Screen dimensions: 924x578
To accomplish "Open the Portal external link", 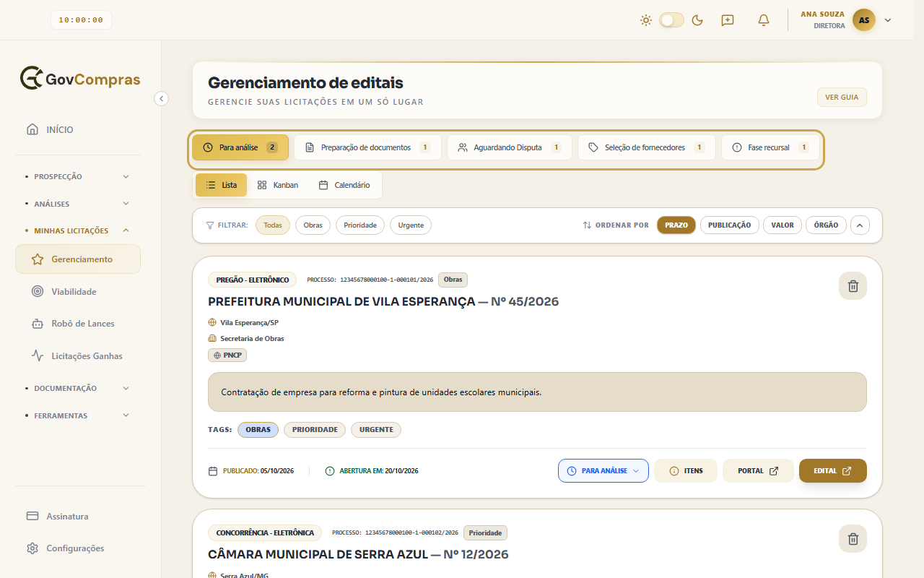I will point(758,471).
